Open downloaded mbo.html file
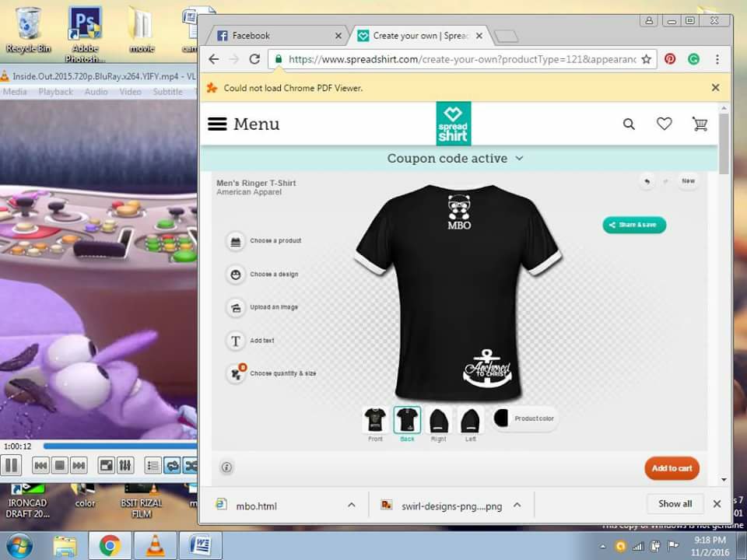This screenshot has height=560, width=747. point(256,506)
